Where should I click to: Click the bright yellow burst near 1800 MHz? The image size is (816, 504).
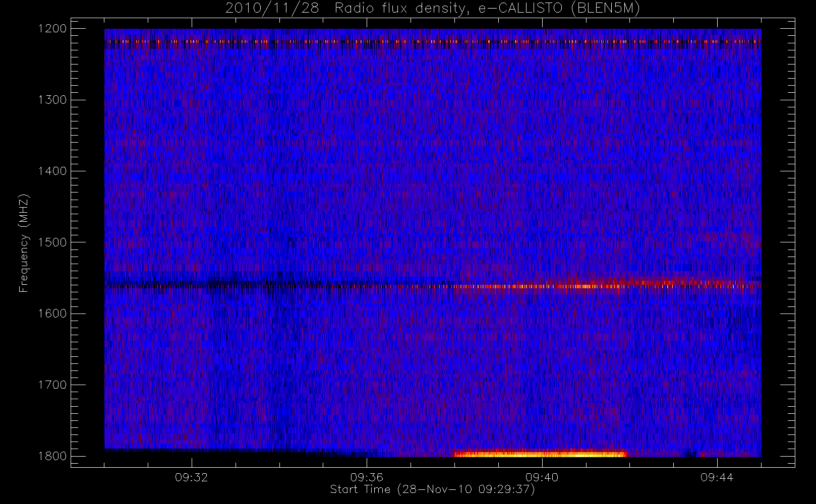click(x=540, y=454)
